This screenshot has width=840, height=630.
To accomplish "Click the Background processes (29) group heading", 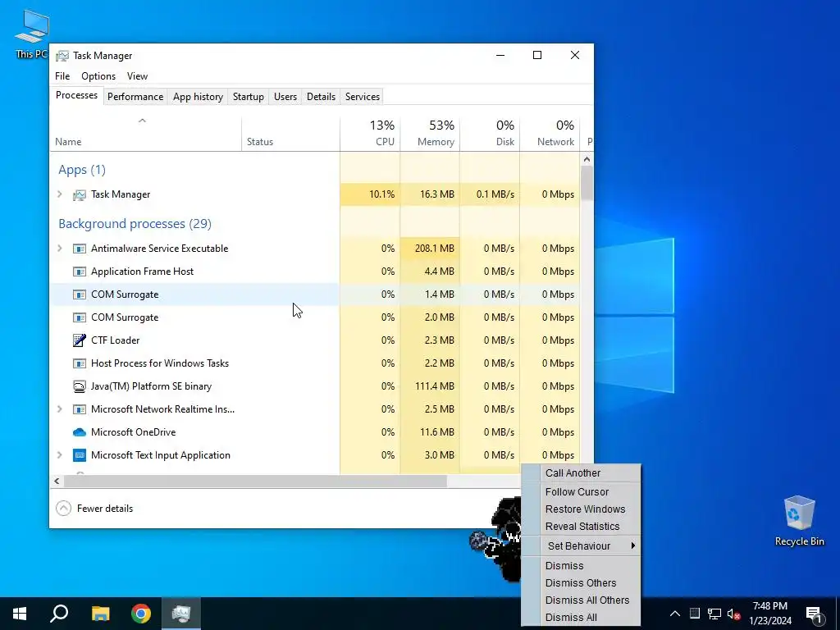I will click(135, 224).
